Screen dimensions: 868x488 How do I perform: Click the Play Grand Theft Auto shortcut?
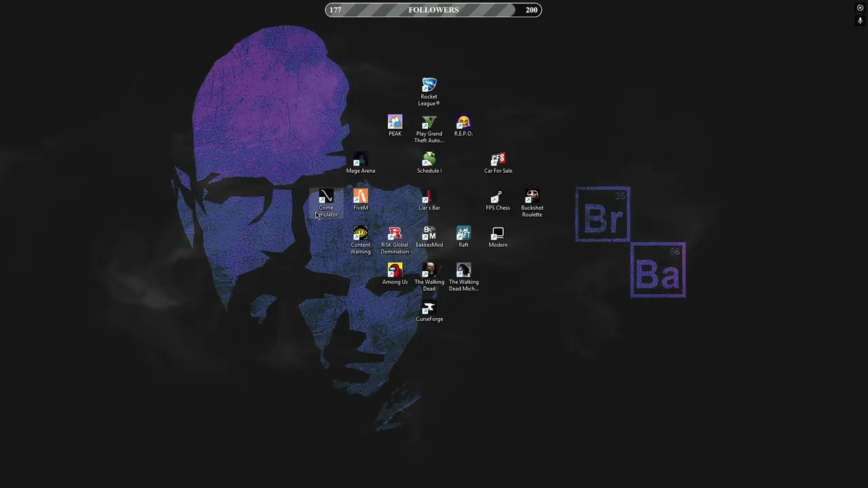(x=429, y=129)
